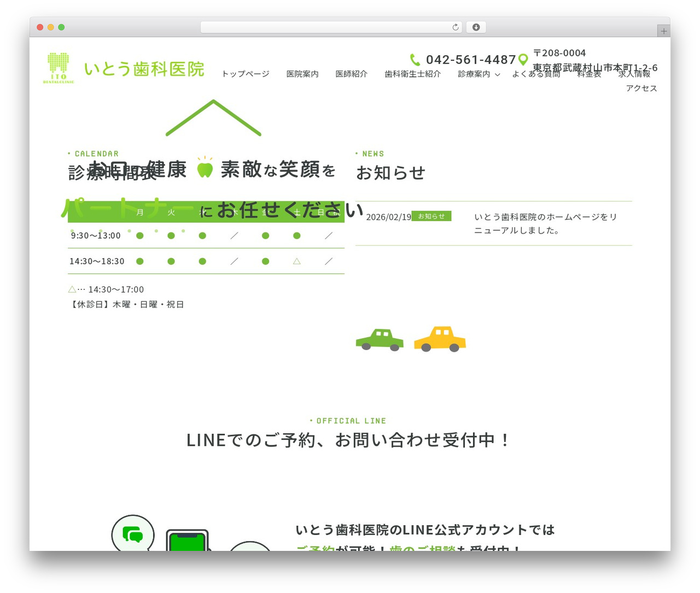Go to トップページ in the navigation

pos(246,74)
